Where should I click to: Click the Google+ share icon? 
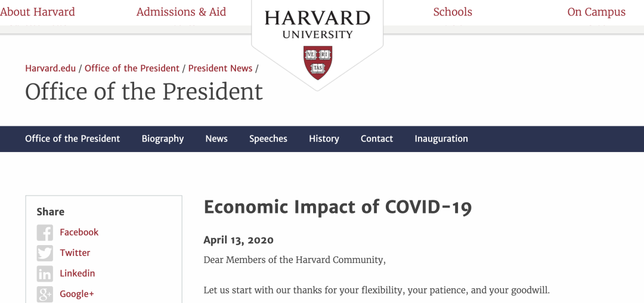[x=45, y=294]
